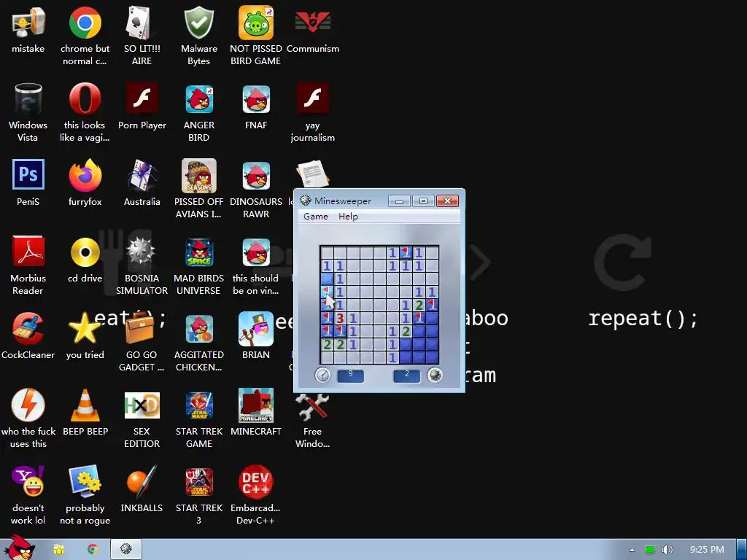The height and width of the screenshot is (560, 747).
Task: Select the 'Free Windo...' tools icon
Action: coord(312,419)
